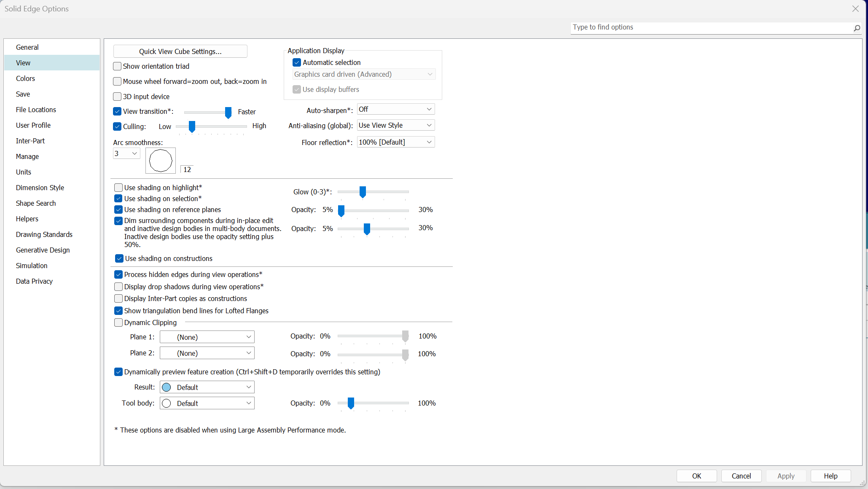The height and width of the screenshot is (489, 868).
Task: Select the Colors options page
Action: pos(25,78)
